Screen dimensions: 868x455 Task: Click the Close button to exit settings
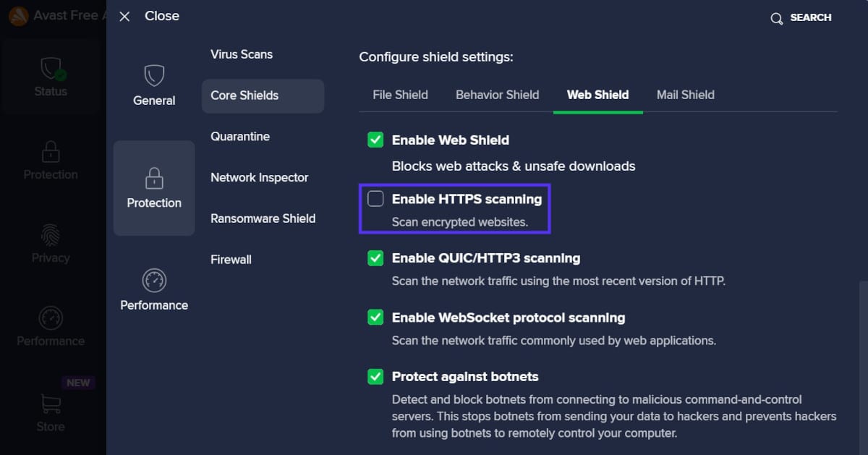(148, 16)
